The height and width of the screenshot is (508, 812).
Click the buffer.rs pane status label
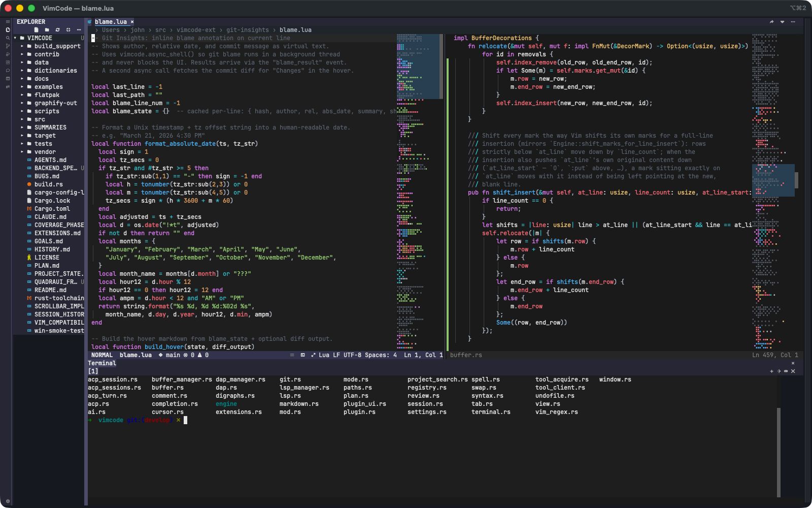point(466,355)
